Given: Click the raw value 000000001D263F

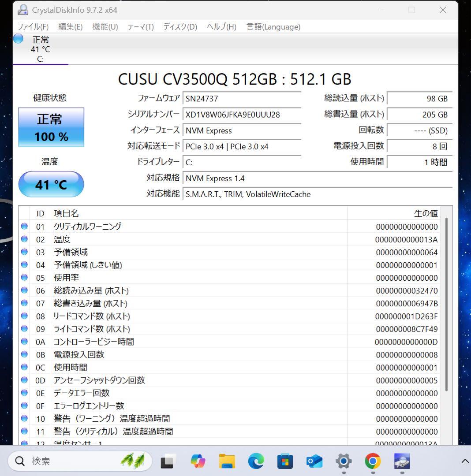Looking at the screenshot, I should click(x=406, y=316).
